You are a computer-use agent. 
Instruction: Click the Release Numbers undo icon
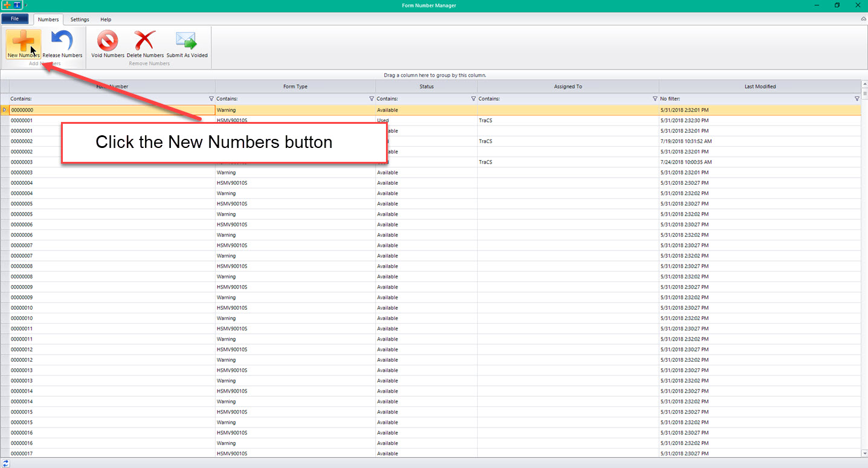[x=62, y=41]
